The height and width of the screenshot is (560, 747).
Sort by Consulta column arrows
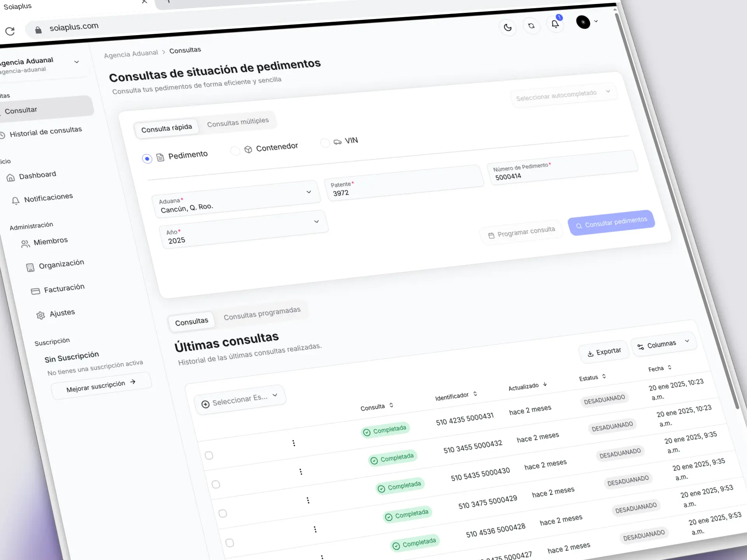tap(391, 405)
